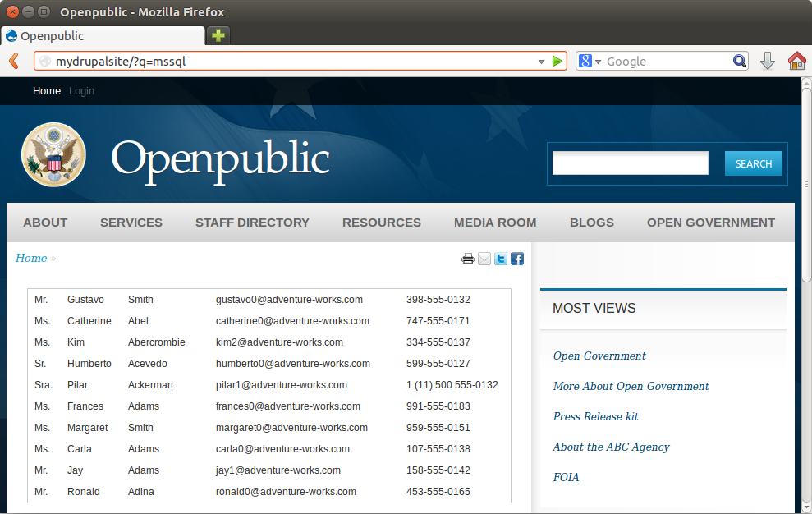
Task: Select pilar1@adventure-works.com email cell
Action: pyautogui.click(x=281, y=385)
